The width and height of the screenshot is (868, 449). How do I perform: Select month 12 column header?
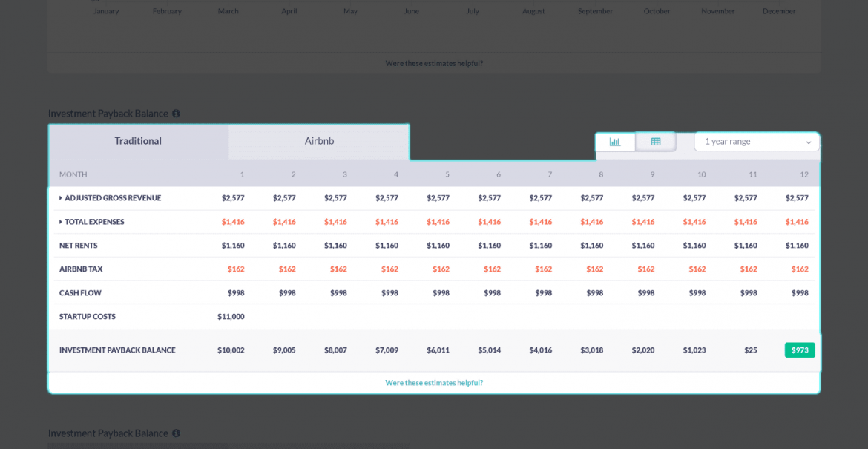coord(804,174)
